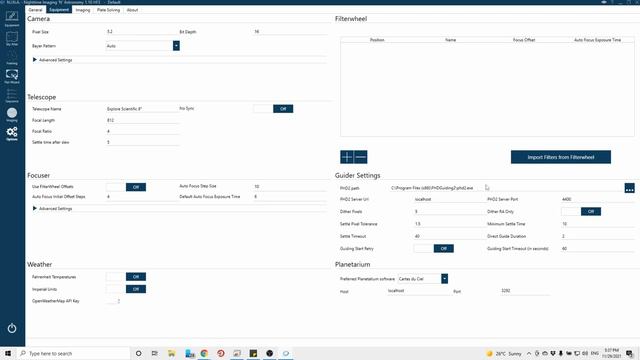Screen dimensions: 640x360
Task: Switch to Plate Solving options tab
Action: (109, 10)
